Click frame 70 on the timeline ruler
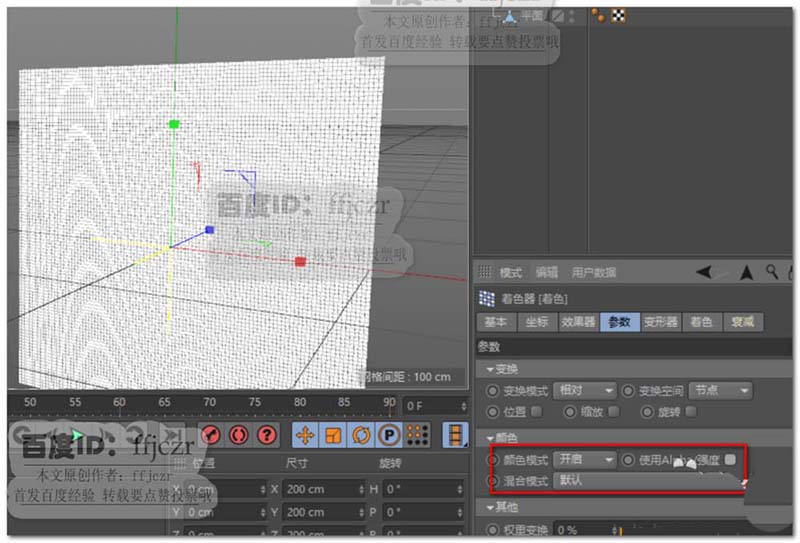The height and width of the screenshot is (543, 800). tap(209, 402)
